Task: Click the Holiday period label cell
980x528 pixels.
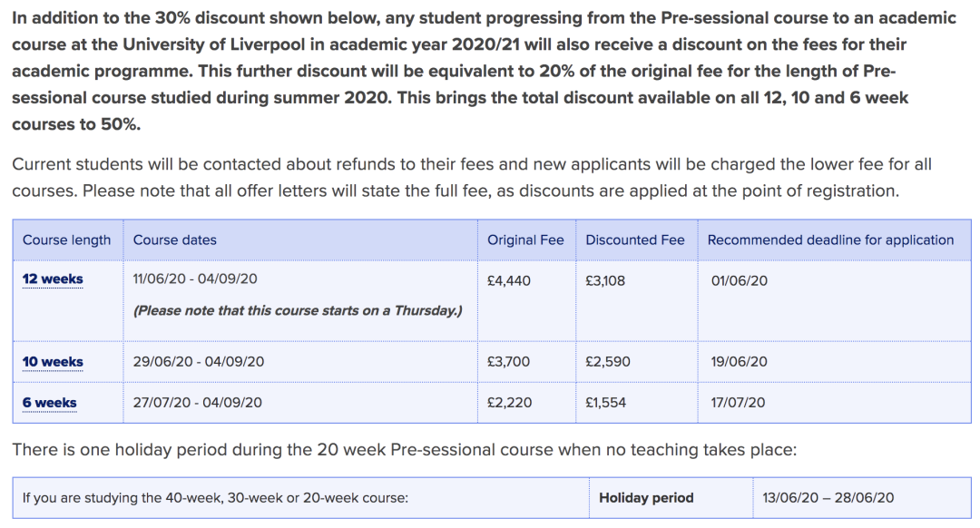Action: coord(646,498)
